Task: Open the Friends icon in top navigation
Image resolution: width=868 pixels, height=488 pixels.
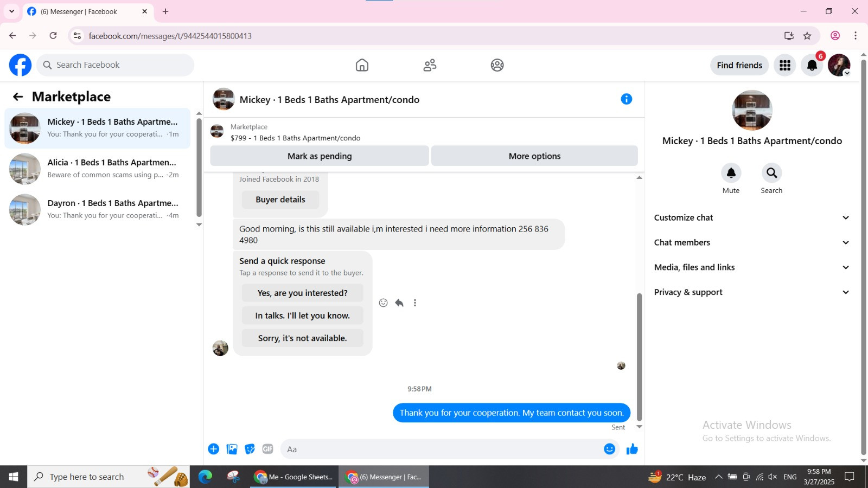Action: click(430, 65)
